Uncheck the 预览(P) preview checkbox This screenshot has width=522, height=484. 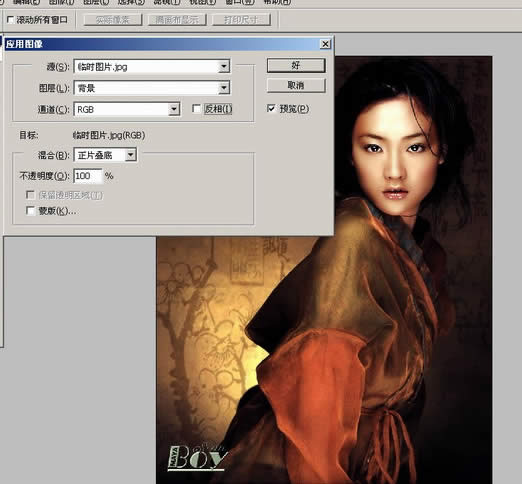pyautogui.click(x=271, y=108)
